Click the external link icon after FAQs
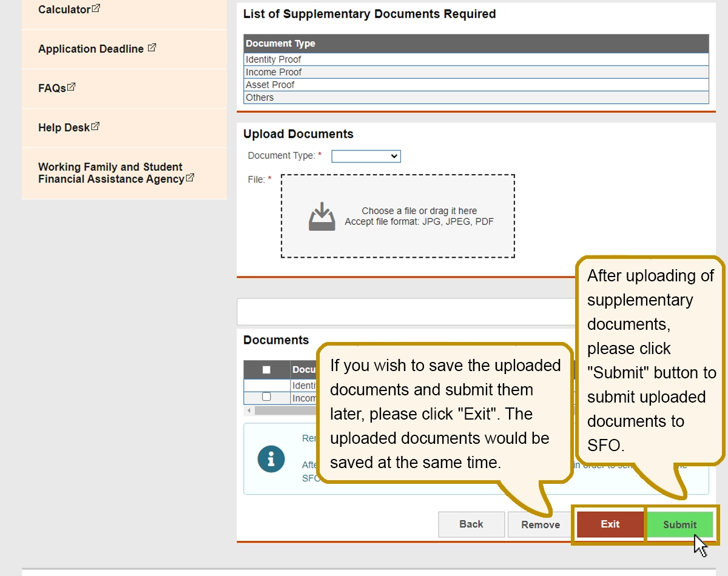The height and width of the screenshot is (576, 728). tap(72, 87)
